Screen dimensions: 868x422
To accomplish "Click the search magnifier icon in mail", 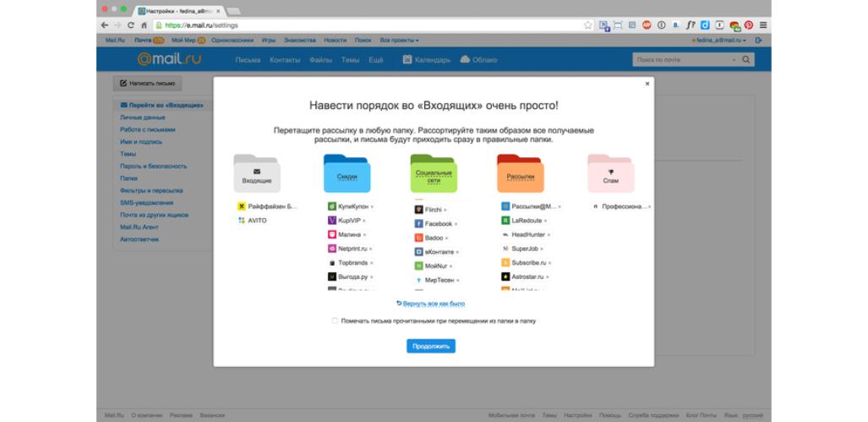I will pyautogui.click(x=746, y=60).
